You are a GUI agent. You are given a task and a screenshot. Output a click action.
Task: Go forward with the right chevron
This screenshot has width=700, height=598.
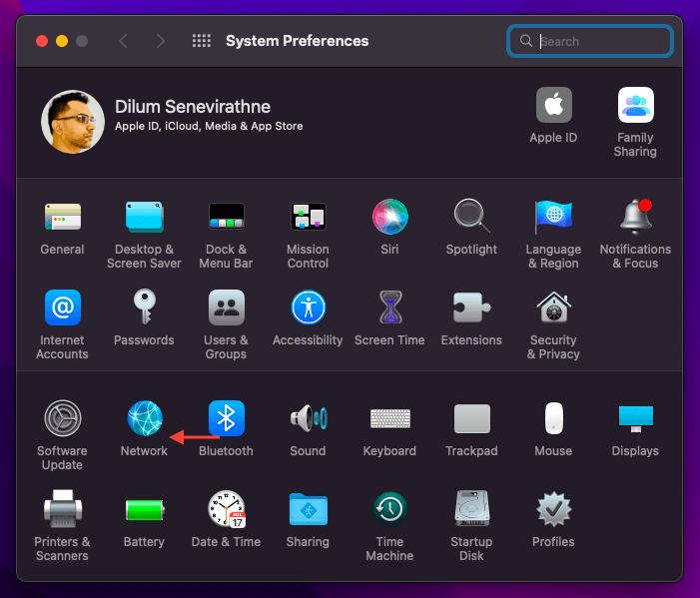[x=161, y=41]
